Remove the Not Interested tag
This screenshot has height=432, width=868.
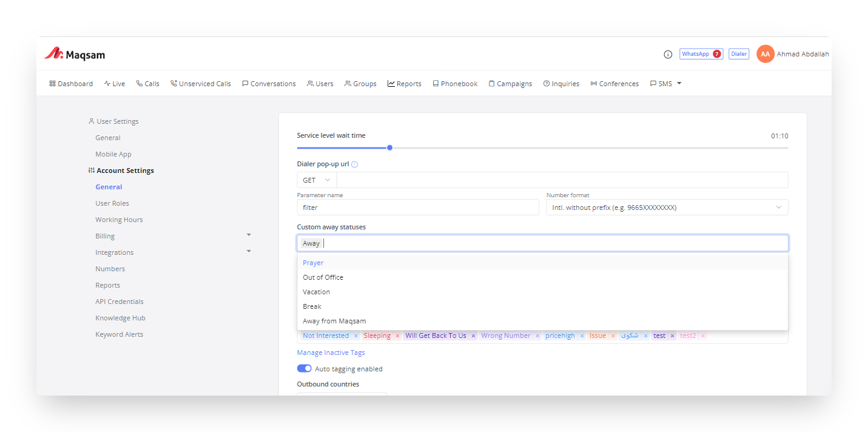pos(355,336)
